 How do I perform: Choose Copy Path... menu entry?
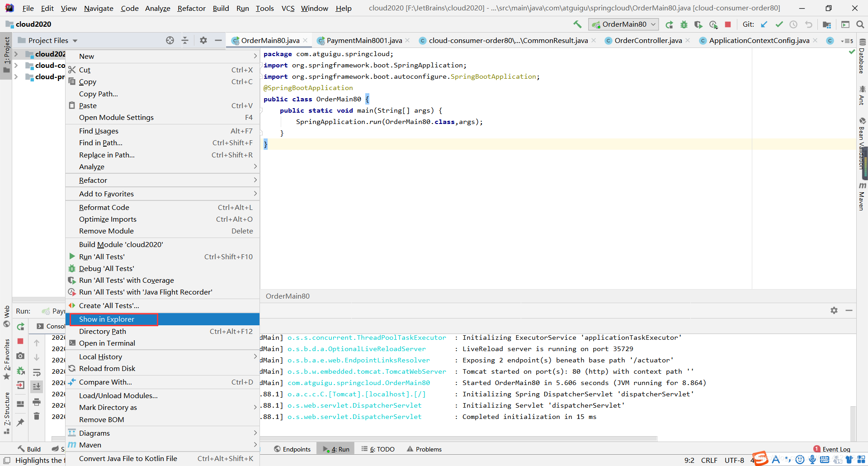[163, 94]
